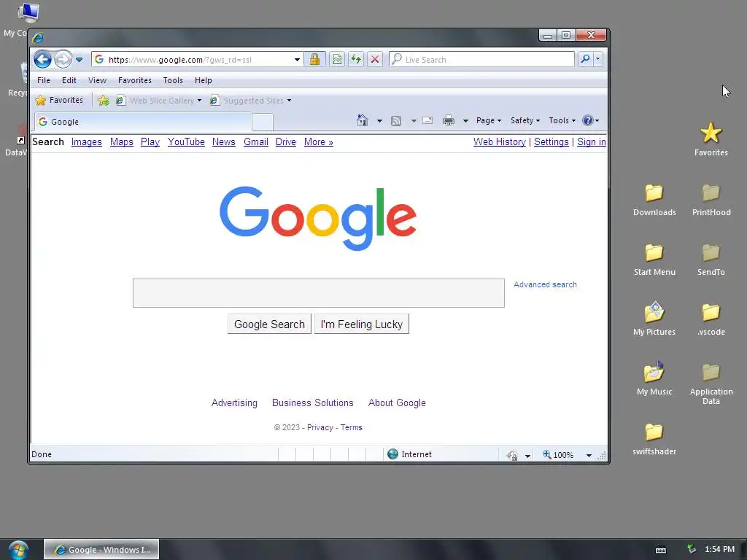Open the search provider dropdown arrow
This screenshot has width=747, height=560.
point(598,59)
